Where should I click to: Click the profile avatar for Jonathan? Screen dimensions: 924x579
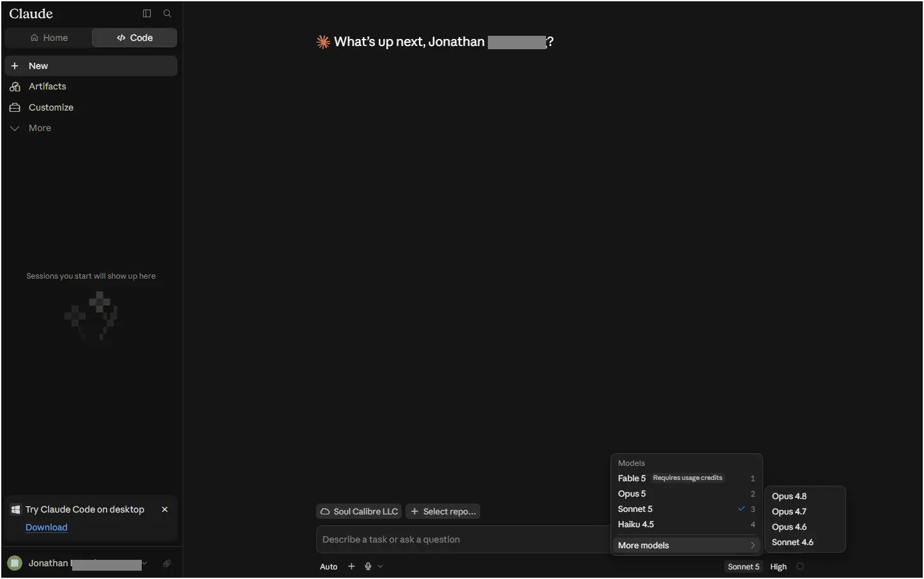pyautogui.click(x=15, y=563)
